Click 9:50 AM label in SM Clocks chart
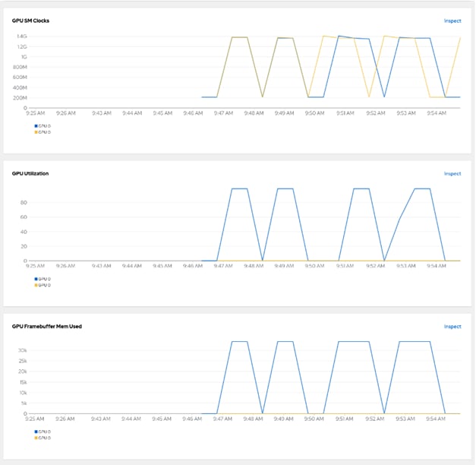Image resolution: width=476 pixels, height=465 pixels. tap(315, 113)
